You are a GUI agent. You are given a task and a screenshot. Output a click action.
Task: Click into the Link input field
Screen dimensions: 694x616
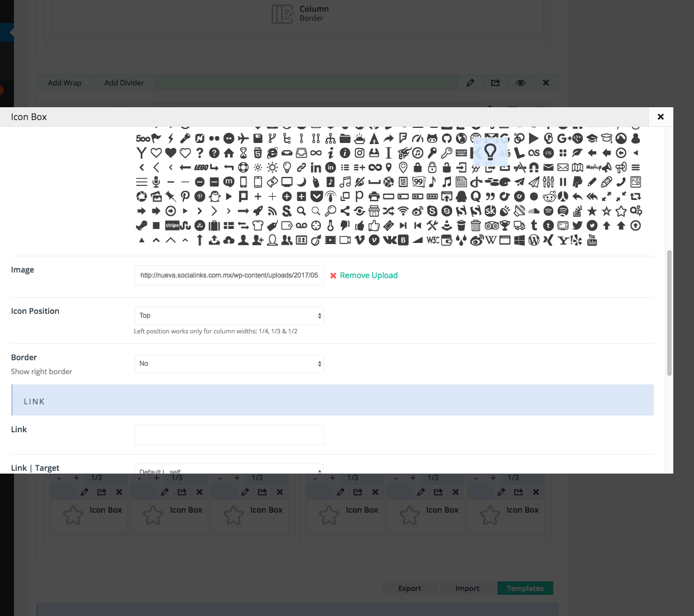click(229, 435)
